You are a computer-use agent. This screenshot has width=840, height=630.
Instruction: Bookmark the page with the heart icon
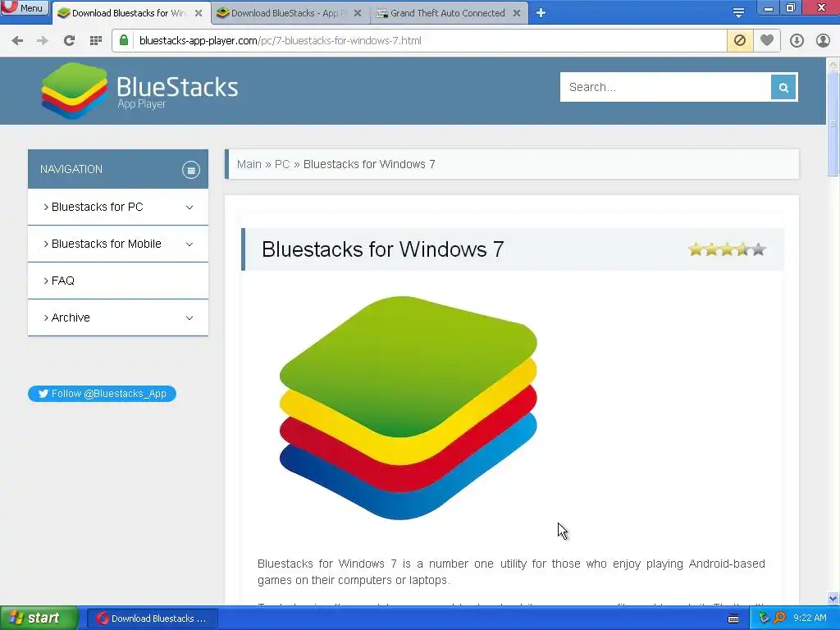(767, 41)
